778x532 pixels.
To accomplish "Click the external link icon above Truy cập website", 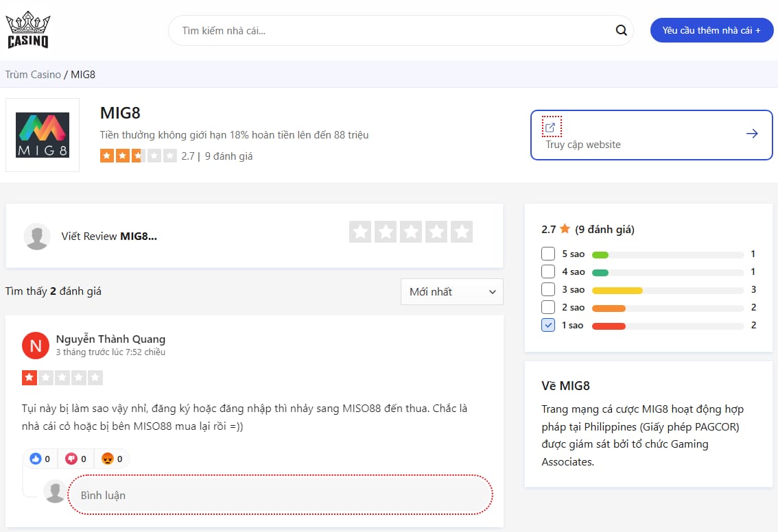I will click(x=551, y=127).
